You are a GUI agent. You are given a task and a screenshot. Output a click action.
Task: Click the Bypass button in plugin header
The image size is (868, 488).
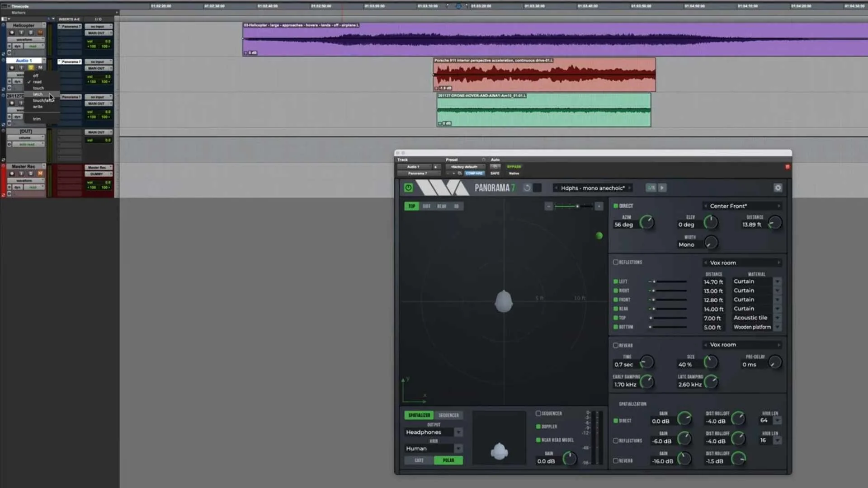[514, 167]
